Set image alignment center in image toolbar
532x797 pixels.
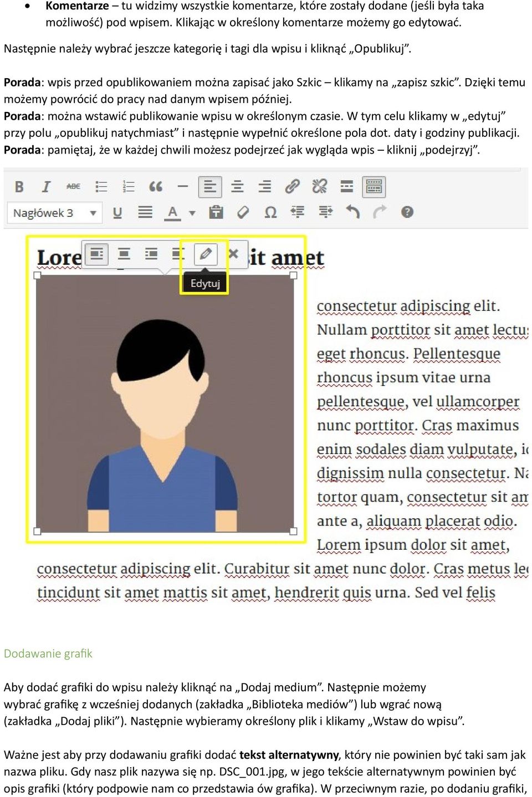point(124,254)
